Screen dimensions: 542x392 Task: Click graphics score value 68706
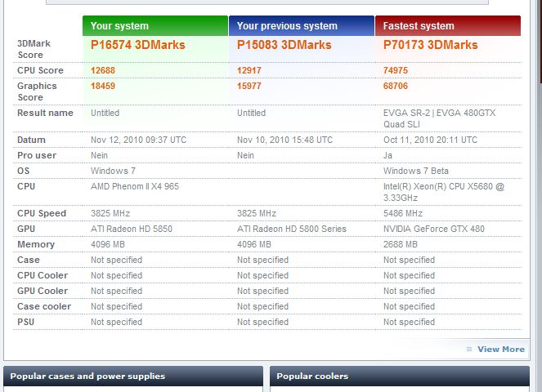[396, 86]
